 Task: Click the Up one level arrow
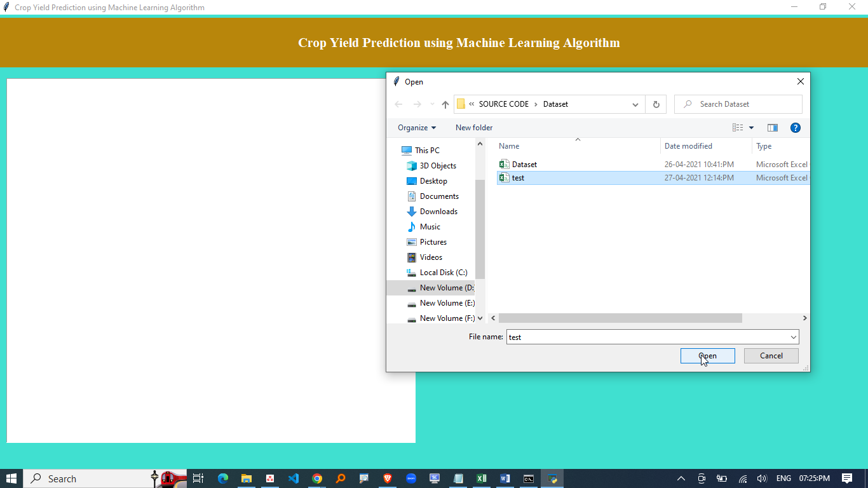[x=445, y=105]
